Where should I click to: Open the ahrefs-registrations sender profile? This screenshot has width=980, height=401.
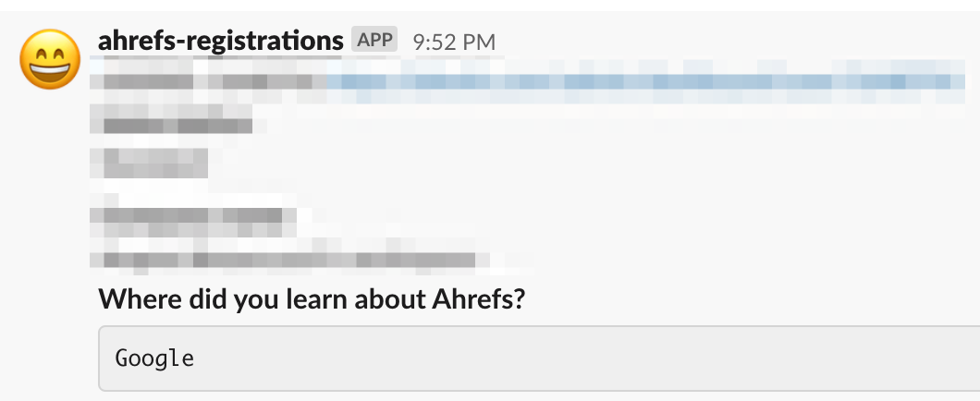click(220, 41)
